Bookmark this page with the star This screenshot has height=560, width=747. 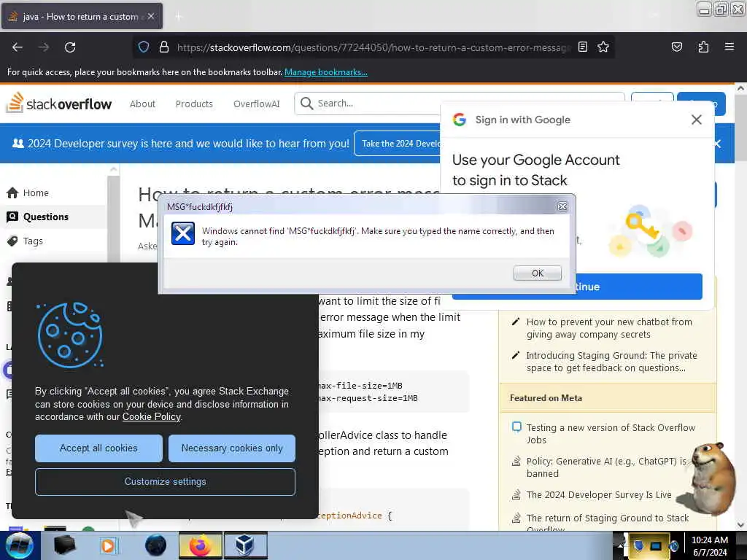tap(603, 47)
